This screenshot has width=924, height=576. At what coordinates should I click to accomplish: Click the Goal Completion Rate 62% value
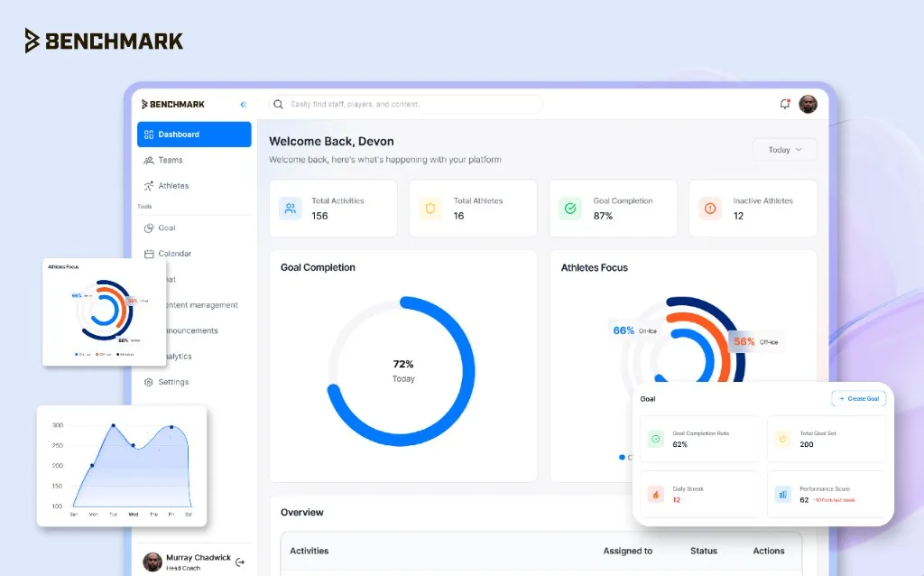[x=679, y=444]
